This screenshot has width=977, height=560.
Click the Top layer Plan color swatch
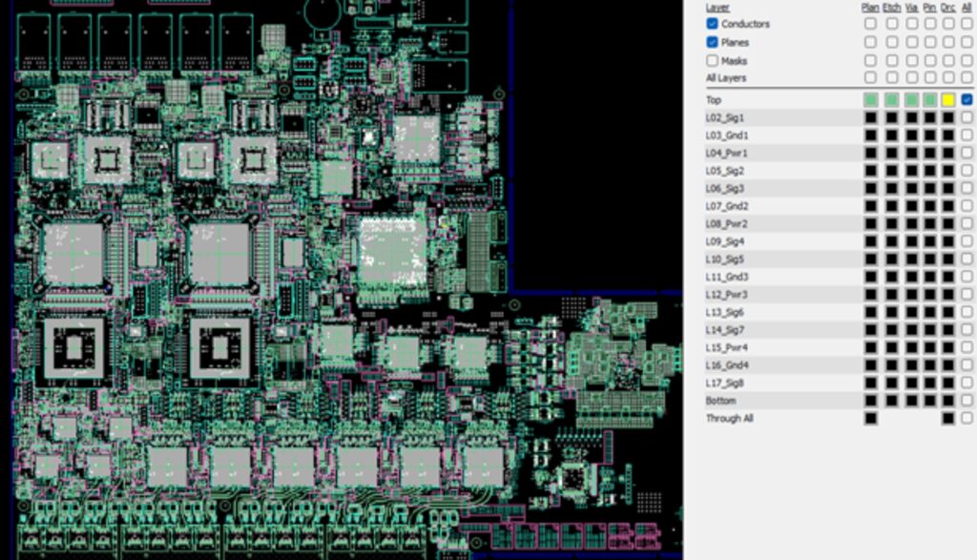(870, 99)
